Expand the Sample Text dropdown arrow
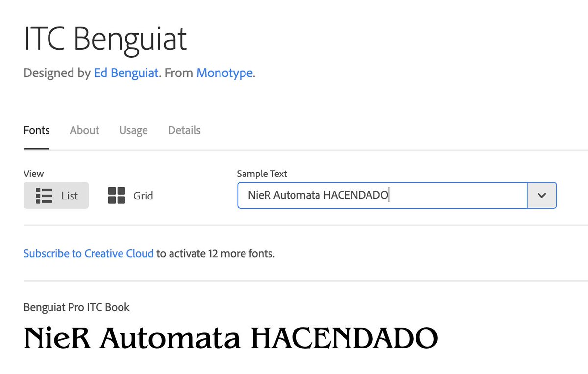 [541, 196]
